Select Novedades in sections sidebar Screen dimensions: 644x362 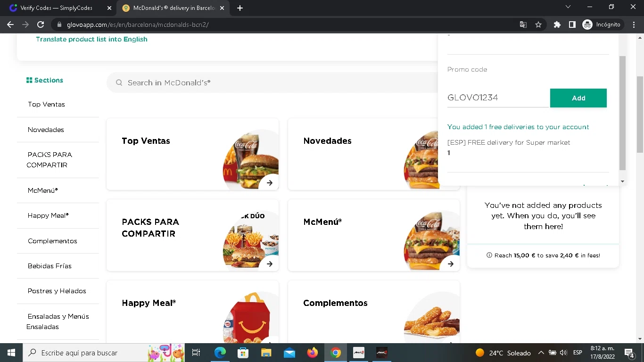point(46,130)
